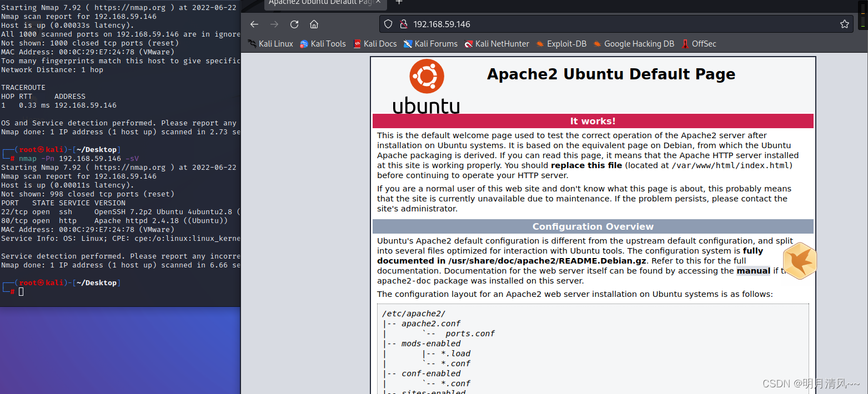Click the CSDN bird watermark logo
Viewport: 868px width, 394px height.
pos(800,261)
